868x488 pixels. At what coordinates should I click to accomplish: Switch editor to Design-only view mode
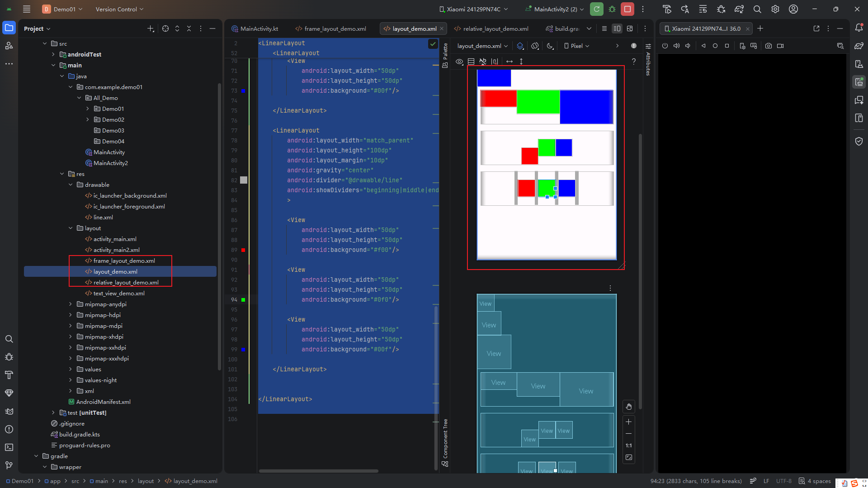point(630,28)
